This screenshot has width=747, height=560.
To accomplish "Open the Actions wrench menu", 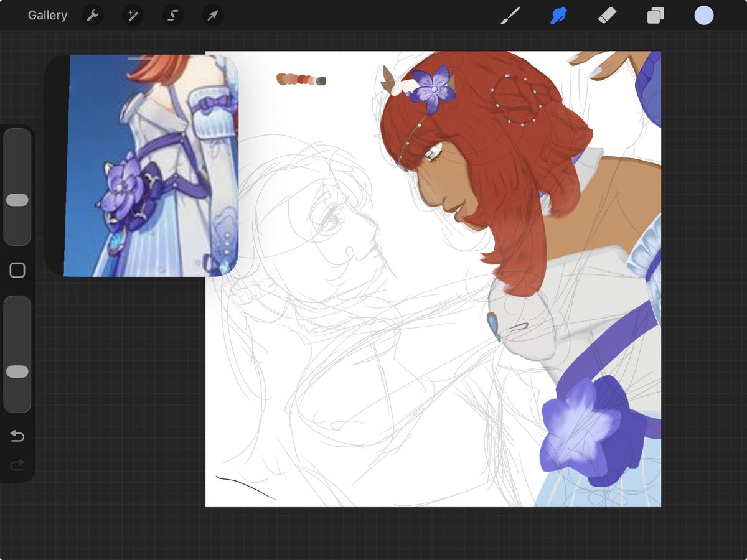I will [93, 16].
